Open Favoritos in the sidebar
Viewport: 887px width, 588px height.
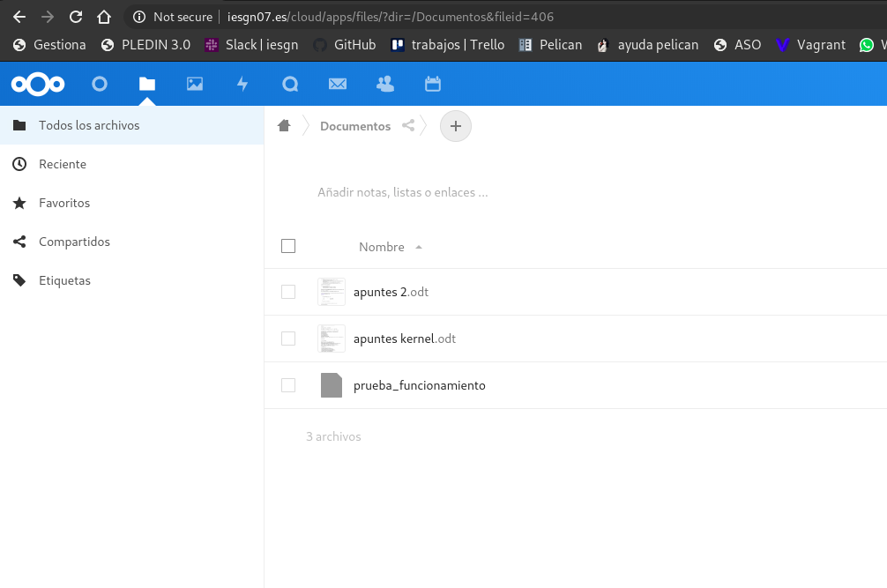[x=64, y=203]
